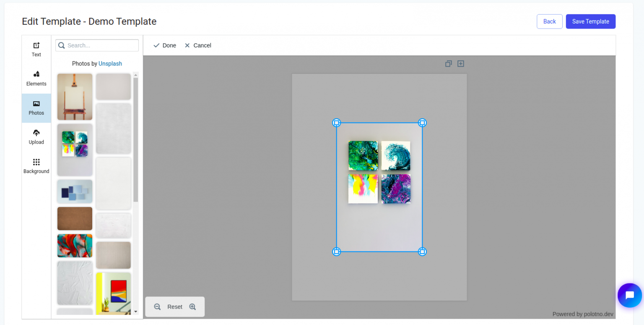Select the top-left crop handle
This screenshot has width=644, height=325.
click(336, 123)
